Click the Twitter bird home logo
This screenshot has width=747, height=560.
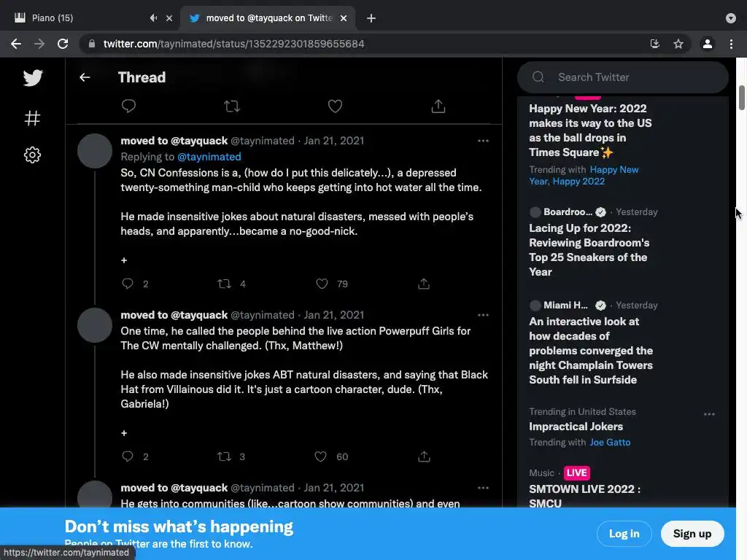pyautogui.click(x=32, y=77)
